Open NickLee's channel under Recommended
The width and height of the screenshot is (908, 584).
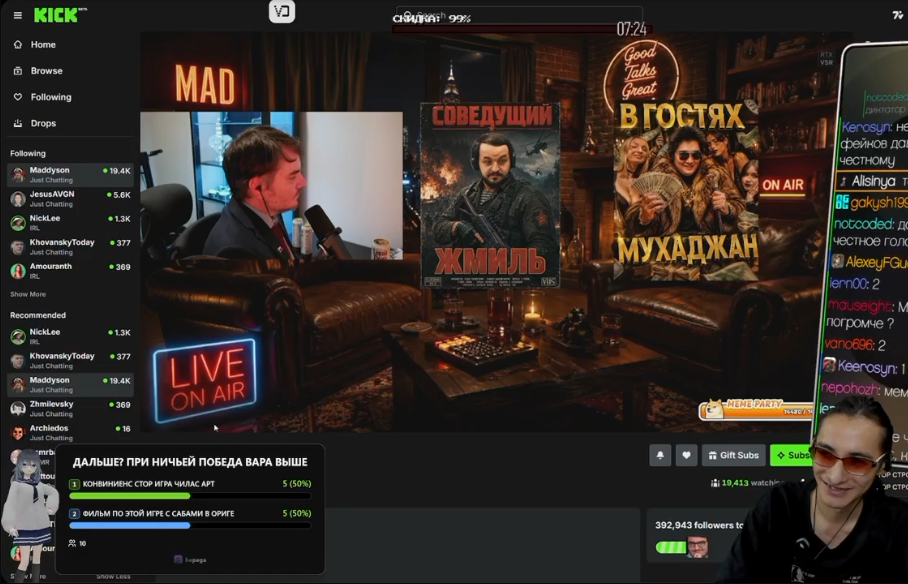[71, 336]
